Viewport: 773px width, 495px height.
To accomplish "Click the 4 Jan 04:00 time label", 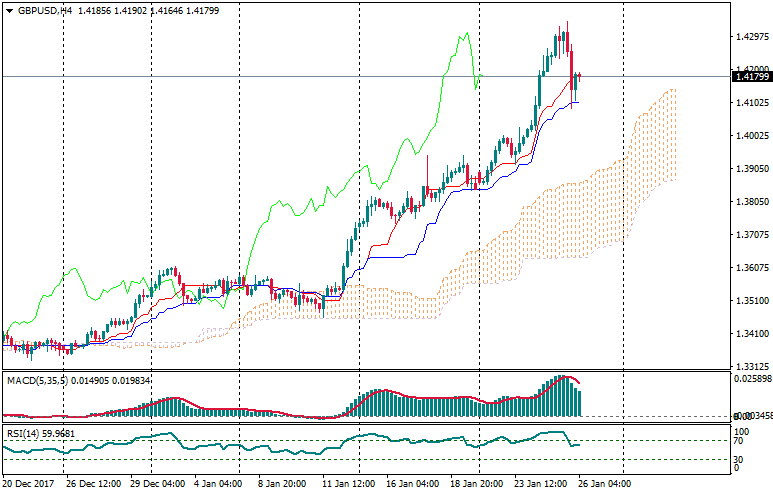I will [x=216, y=484].
